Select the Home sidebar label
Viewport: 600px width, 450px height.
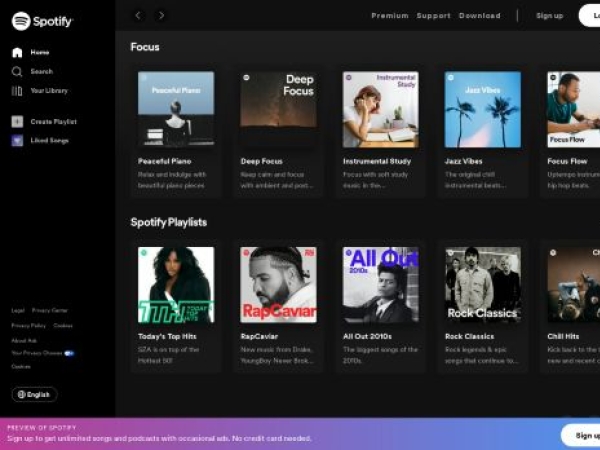(40, 52)
